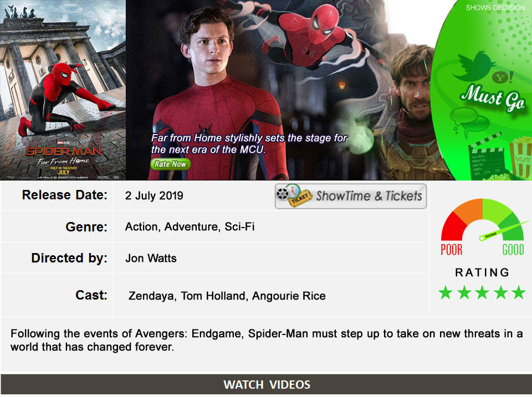
Task: Click the poor-good rating gauge needle
Action: [x=503, y=230]
